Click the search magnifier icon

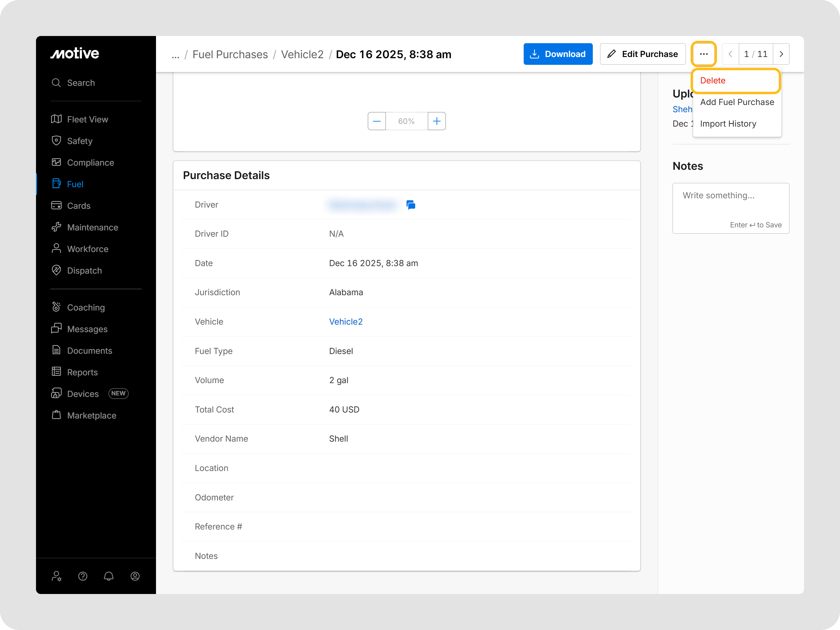(56, 83)
